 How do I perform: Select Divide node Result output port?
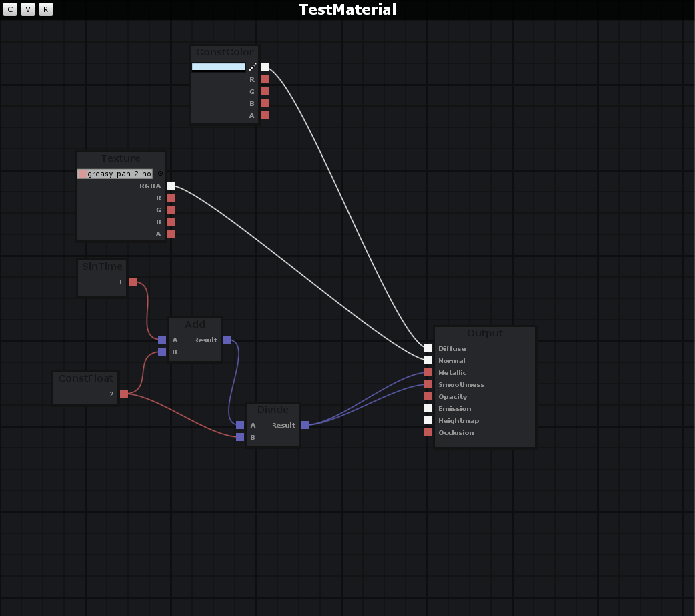(x=305, y=425)
